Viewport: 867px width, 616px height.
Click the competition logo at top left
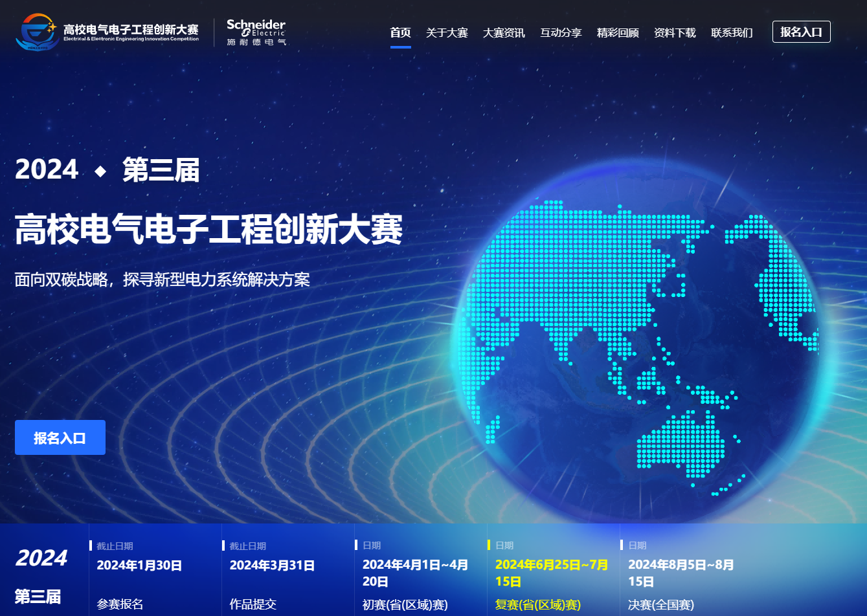coord(107,31)
